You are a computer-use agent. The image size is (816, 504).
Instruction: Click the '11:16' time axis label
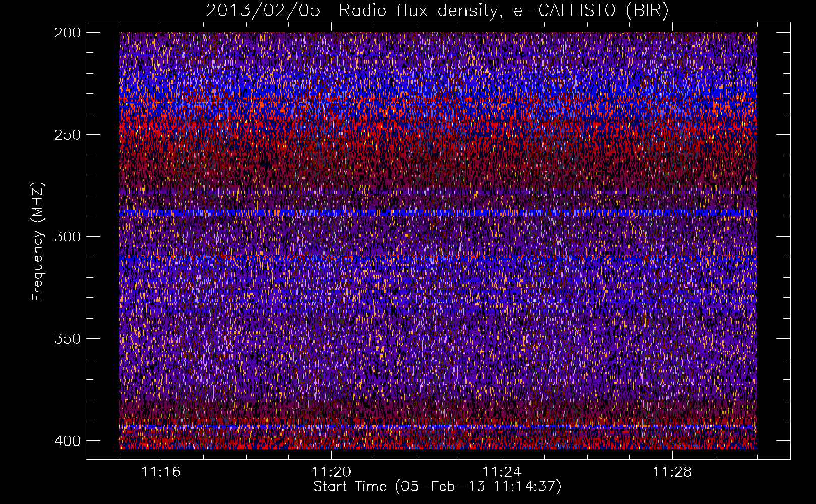coord(161,472)
